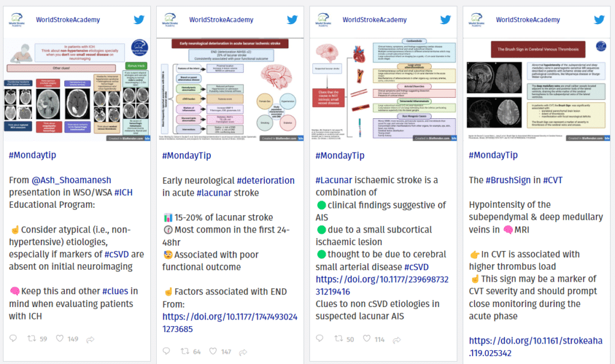
Task: Open the #deterioration hashtag
Action: [265, 180]
